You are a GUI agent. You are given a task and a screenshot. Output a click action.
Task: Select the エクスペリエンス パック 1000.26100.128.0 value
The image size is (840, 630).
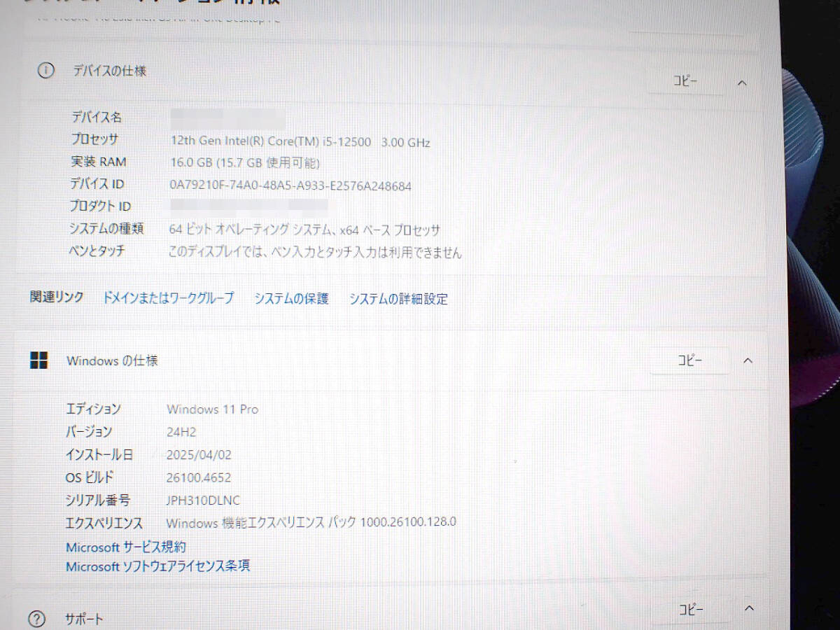point(311,521)
